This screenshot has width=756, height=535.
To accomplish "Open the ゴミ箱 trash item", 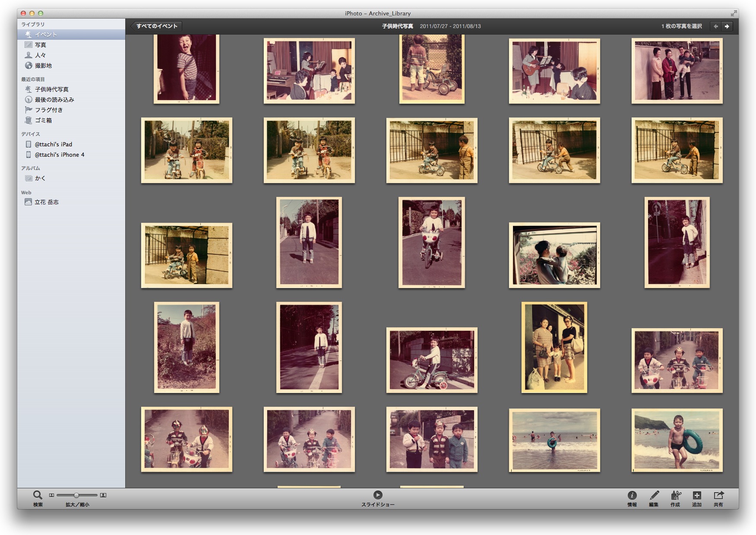I will [x=43, y=120].
